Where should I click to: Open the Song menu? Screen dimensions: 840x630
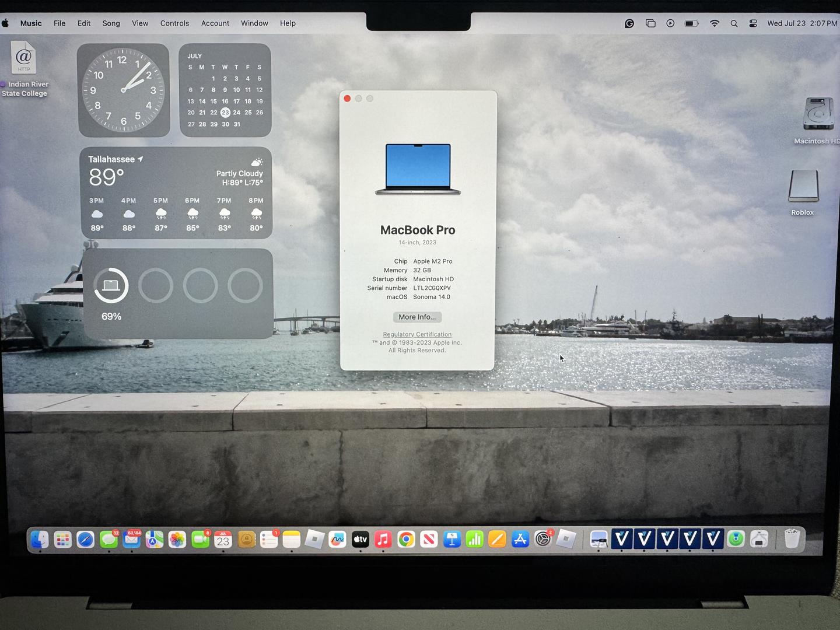(x=111, y=23)
